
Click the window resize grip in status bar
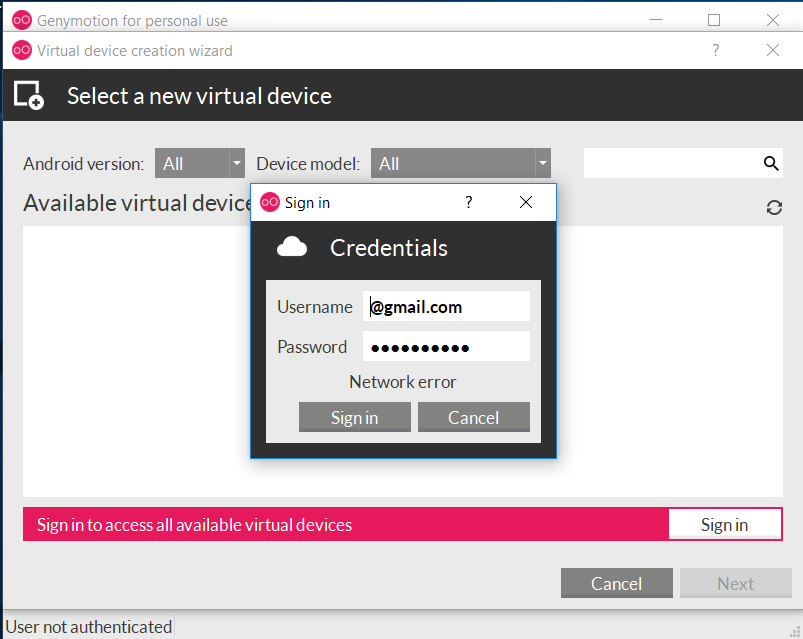(x=795, y=632)
